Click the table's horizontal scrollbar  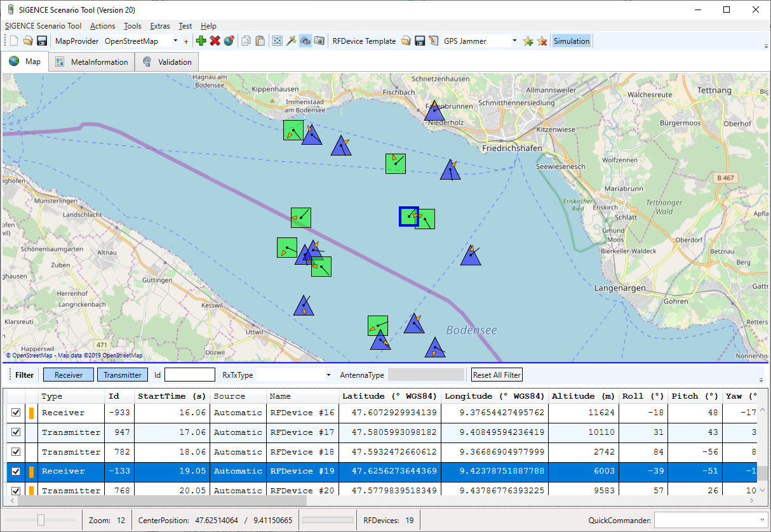point(162,501)
